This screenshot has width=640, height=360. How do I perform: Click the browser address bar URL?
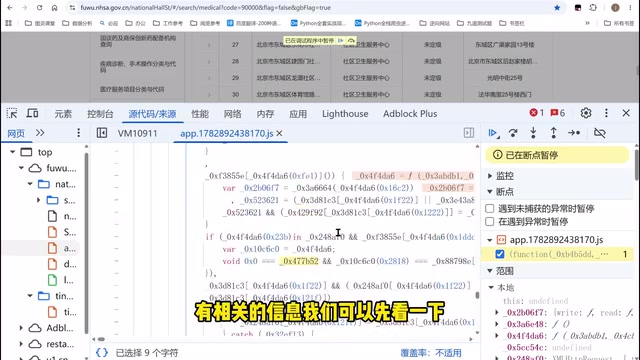[x=205, y=8]
